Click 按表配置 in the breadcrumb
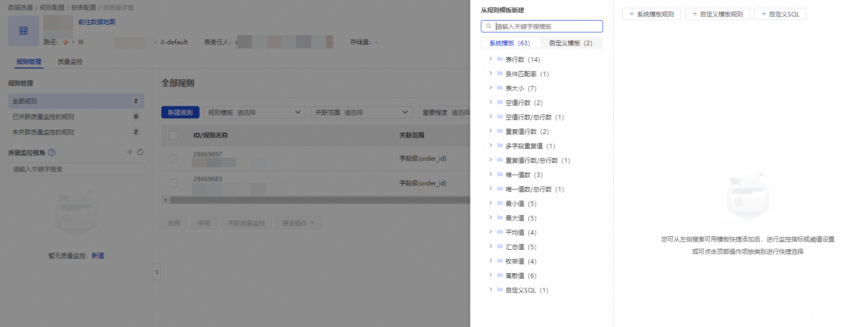Image resolution: width=868 pixels, height=327 pixels. [x=84, y=8]
